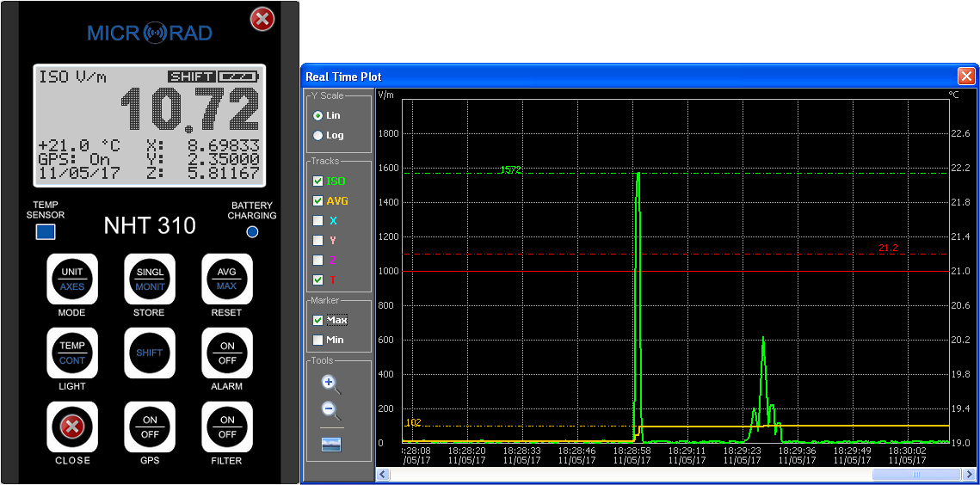Screen dimensions: 980x485
Task: Click the BATTERY CHARGING indicator LED
Action: pyautogui.click(x=252, y=232)
